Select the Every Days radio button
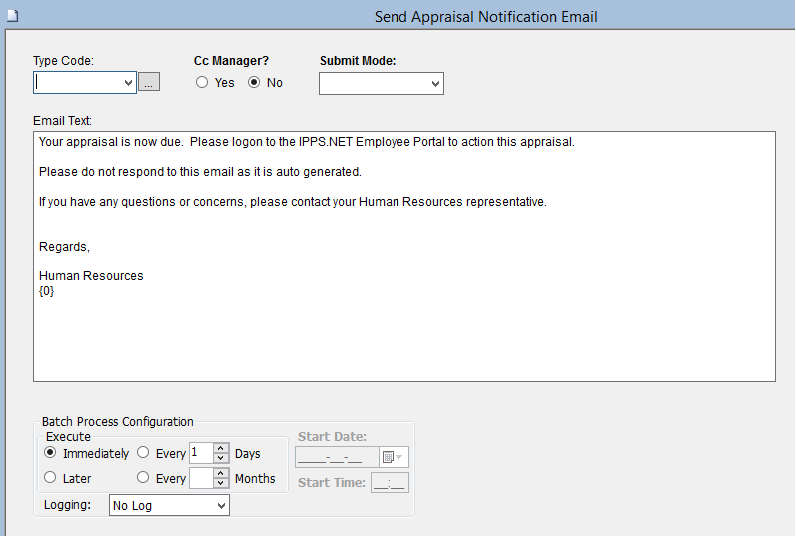The image size is (796, 537). pos(143,453)
